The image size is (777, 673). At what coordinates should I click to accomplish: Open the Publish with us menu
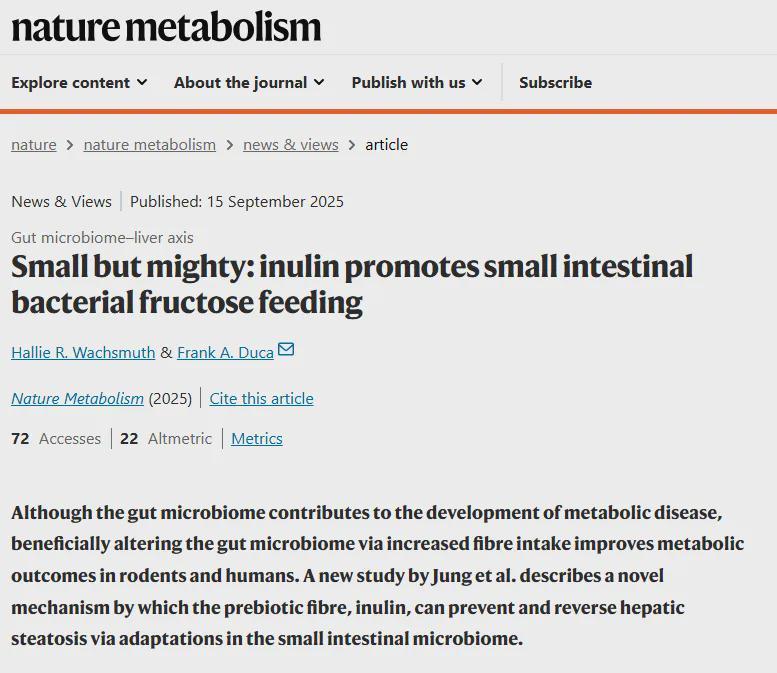(417, 82)
